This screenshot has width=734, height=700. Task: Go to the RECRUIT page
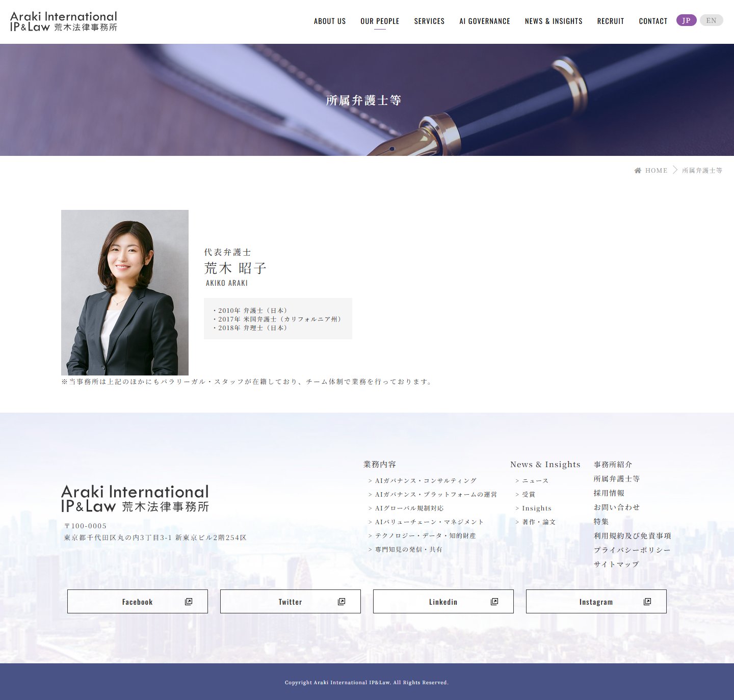[x=611, y=21]
